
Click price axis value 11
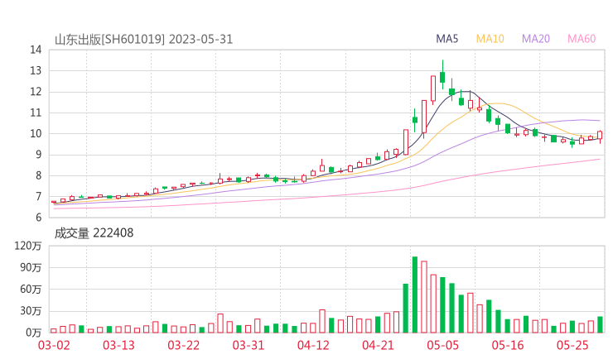[36, 113]
